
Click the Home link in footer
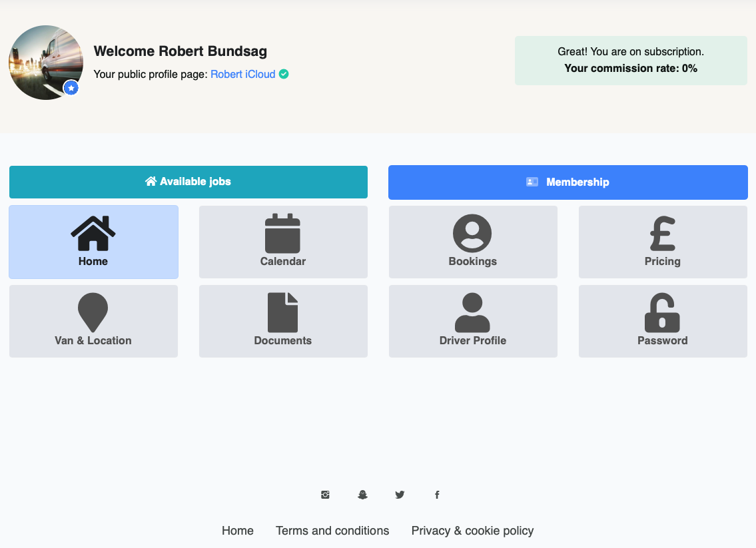[238, 531]
